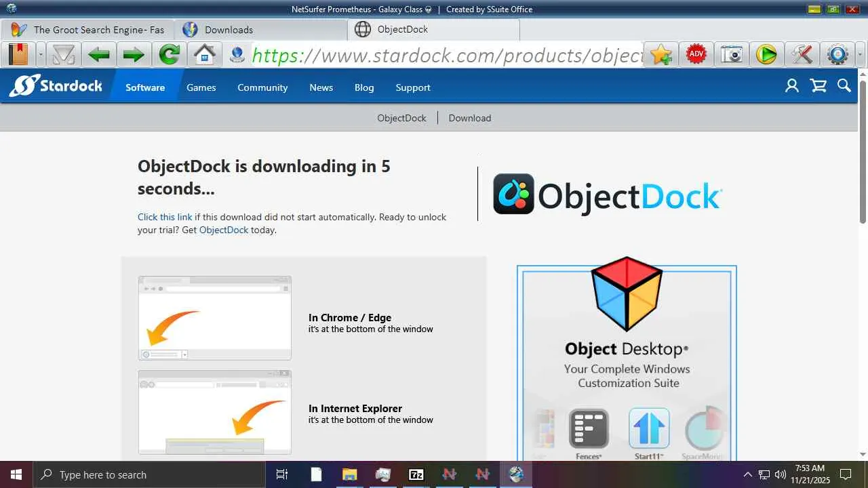The image size is (868, 488).
Task: Open Task View on the taskbar
Action: click(x=283, y=474)
